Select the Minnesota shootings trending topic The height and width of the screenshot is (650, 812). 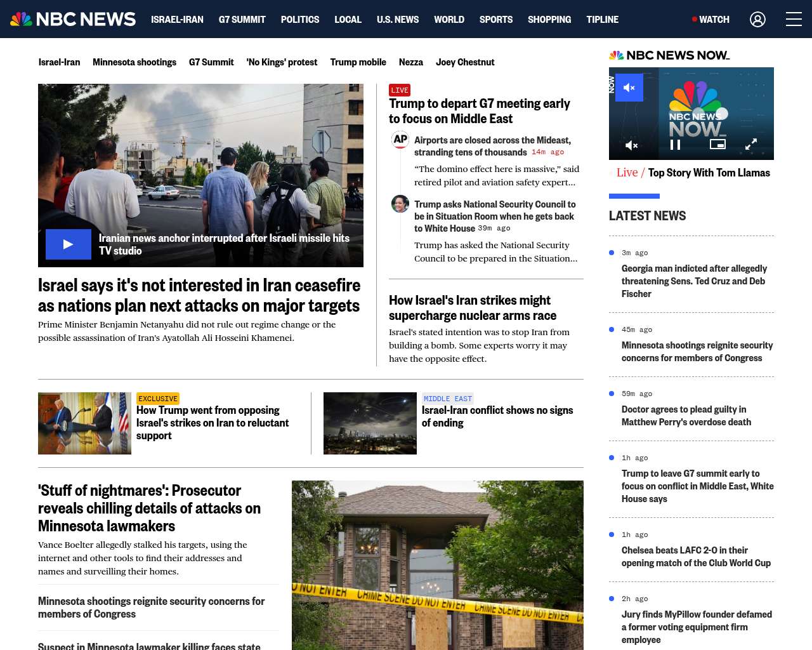pyautogui.click(x=134, y=62)
